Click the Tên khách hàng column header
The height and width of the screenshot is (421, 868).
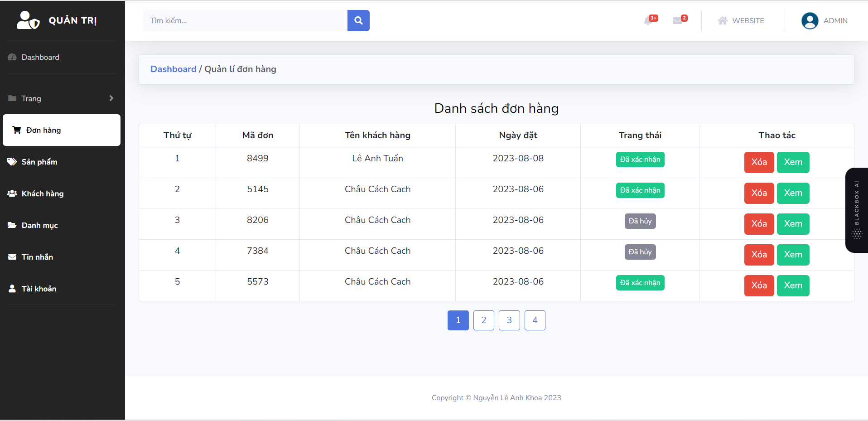pos(378,135)
